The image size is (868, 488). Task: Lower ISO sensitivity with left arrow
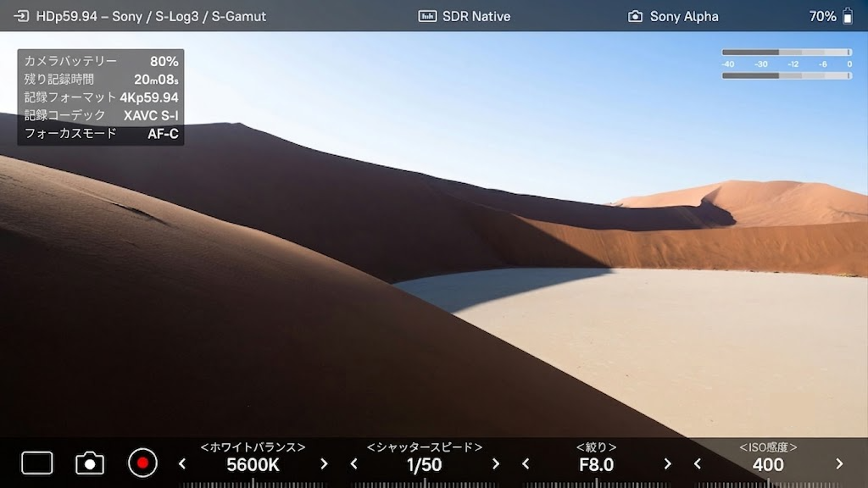[697, 464]
